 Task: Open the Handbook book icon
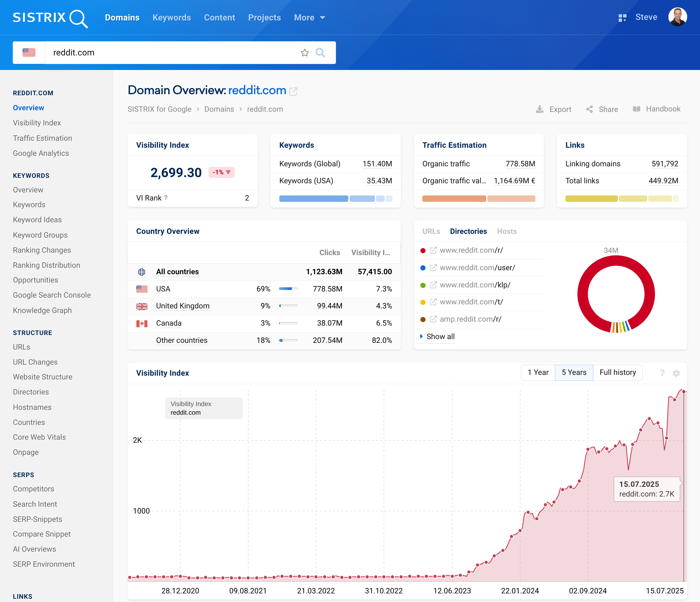coord(636,109)
